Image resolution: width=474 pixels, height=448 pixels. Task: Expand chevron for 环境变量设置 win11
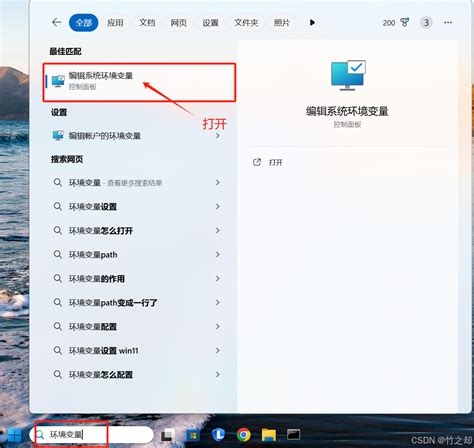tap(218, 350)
